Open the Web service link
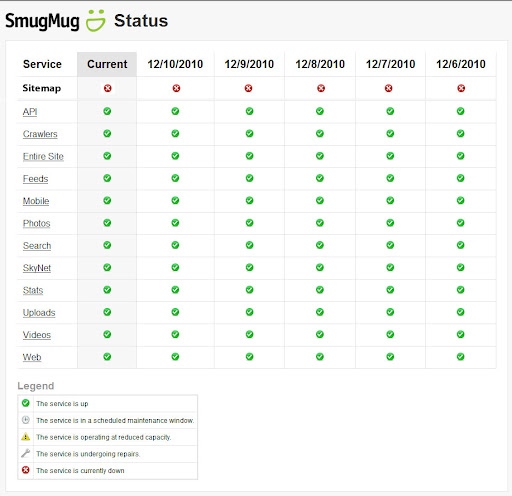 pos(32,357)
